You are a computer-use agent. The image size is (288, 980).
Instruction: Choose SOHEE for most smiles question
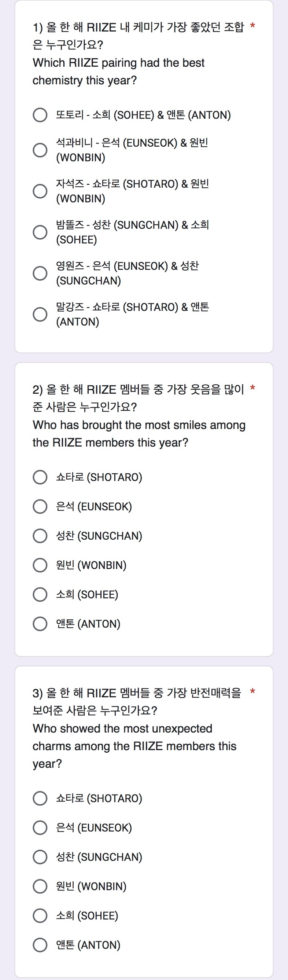(x=40, y=594)
